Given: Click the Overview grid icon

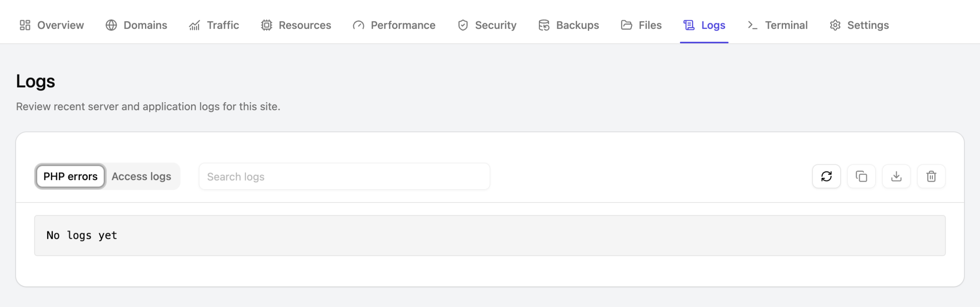Looking at the screenshot, I should (x=25, y=25).
